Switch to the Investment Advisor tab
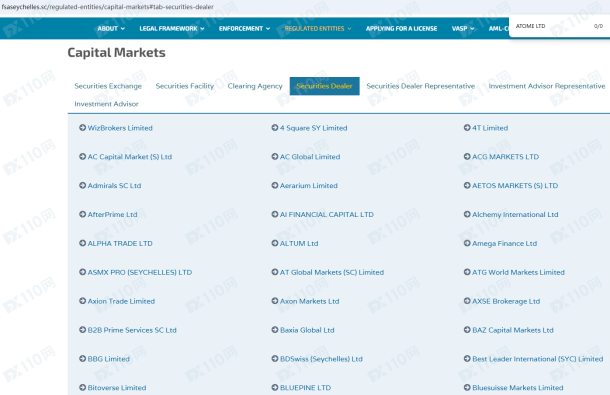Screen dimensions: 610x395 [106, 104]
